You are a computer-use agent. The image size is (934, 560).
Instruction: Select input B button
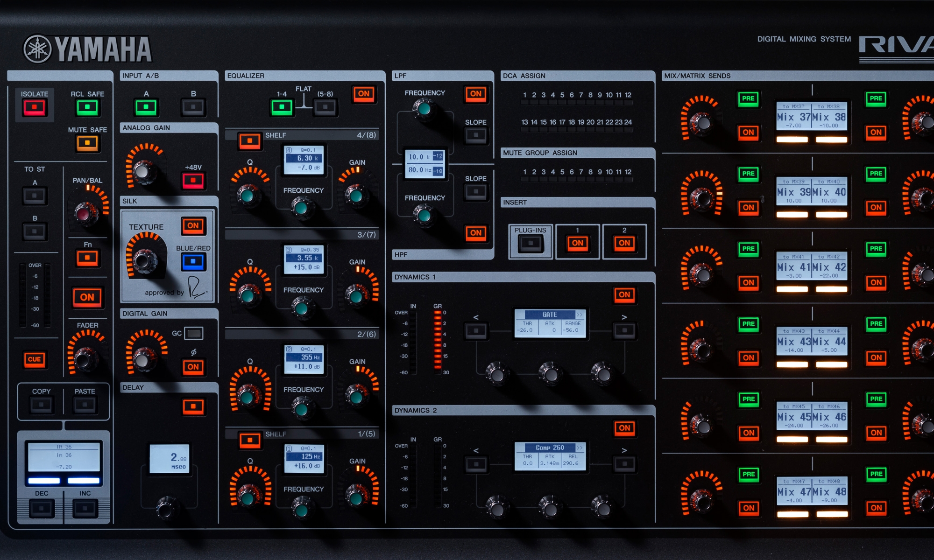pyautogui.click(x=193, y=107)
